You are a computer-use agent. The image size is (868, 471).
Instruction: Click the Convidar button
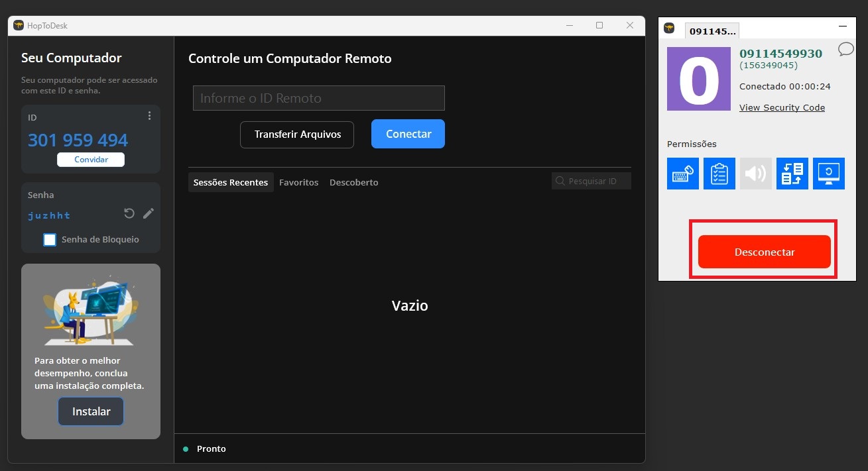click(x=91, y=160)
